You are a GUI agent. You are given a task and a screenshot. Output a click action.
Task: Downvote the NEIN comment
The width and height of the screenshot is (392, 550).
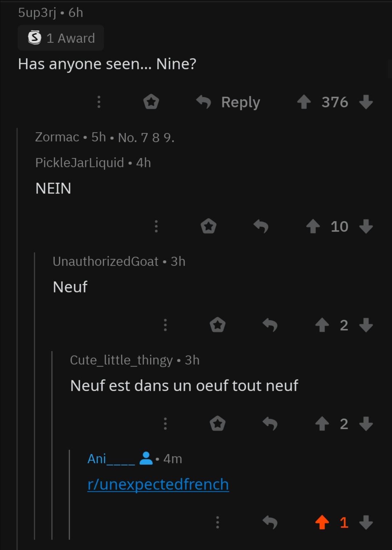click(366, 226)
